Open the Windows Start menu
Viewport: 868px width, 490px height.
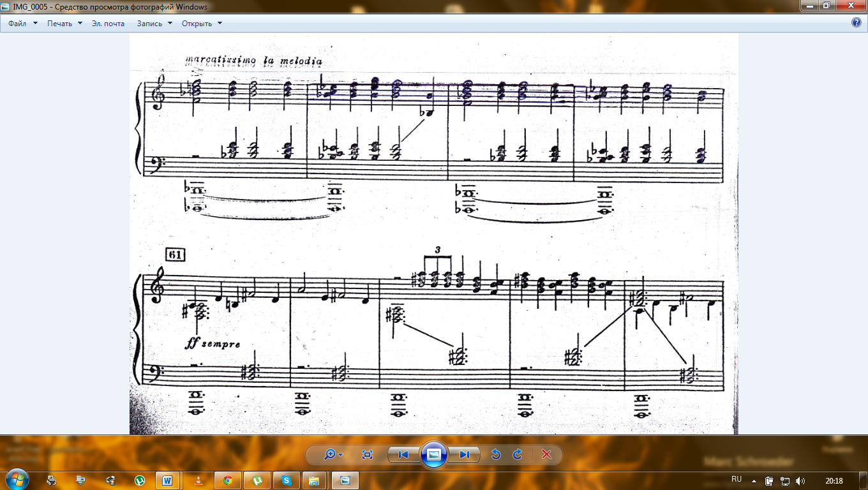pos(17,479)
